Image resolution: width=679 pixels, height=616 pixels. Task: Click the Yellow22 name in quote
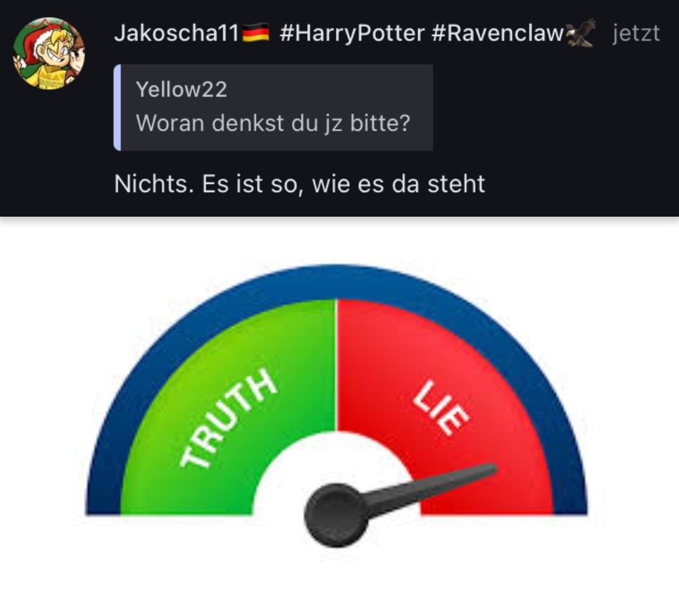pyautogui.click(x=182, y=89)
